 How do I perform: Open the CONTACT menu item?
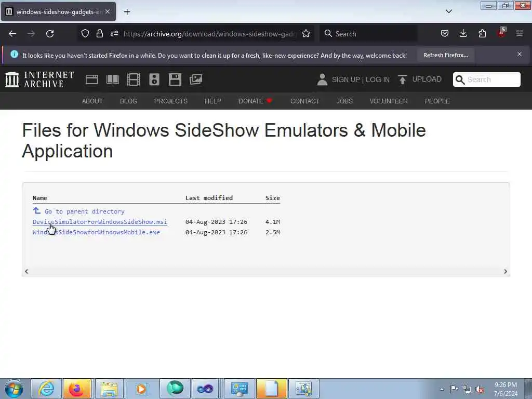[x=304, y=101]
